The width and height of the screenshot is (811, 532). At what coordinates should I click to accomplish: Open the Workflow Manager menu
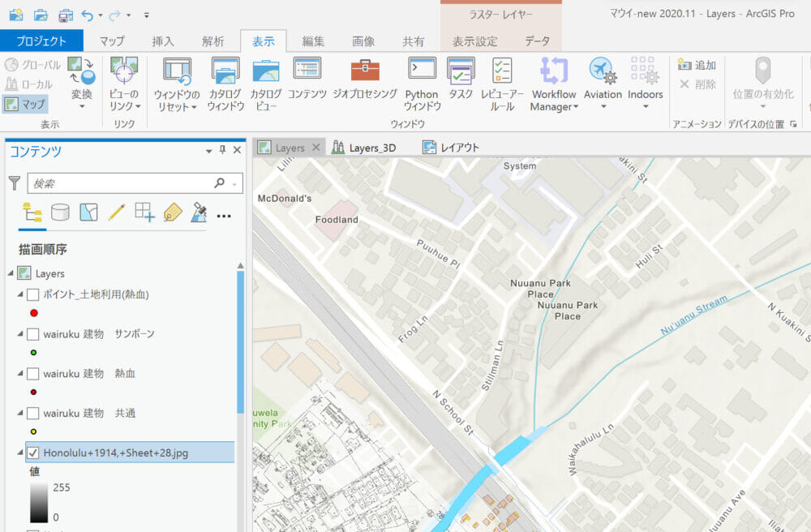tap(553, 84)
